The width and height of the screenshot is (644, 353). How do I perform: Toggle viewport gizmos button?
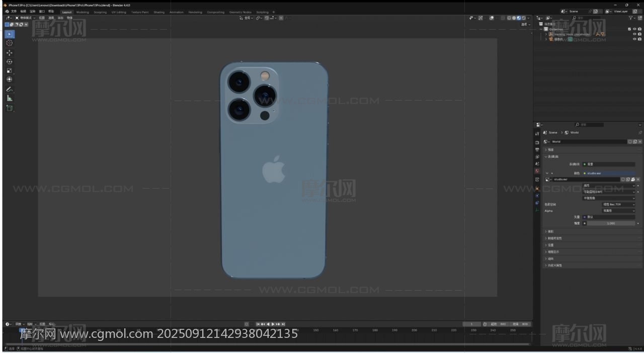[x=480, y=18]
